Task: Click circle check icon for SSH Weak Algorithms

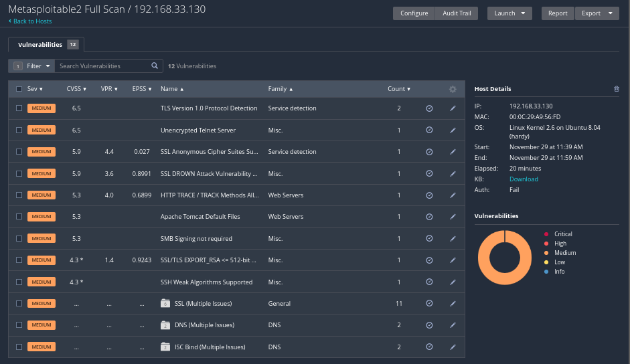Action: (429, 282)
